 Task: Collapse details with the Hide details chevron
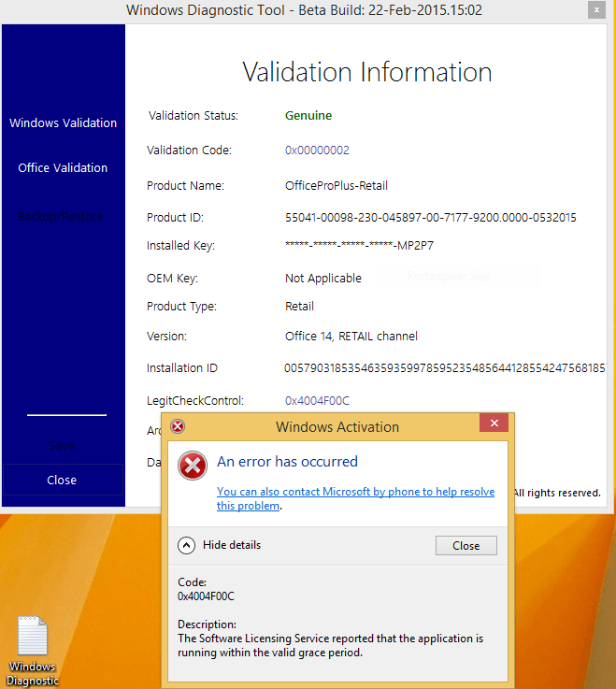[187, 545]
